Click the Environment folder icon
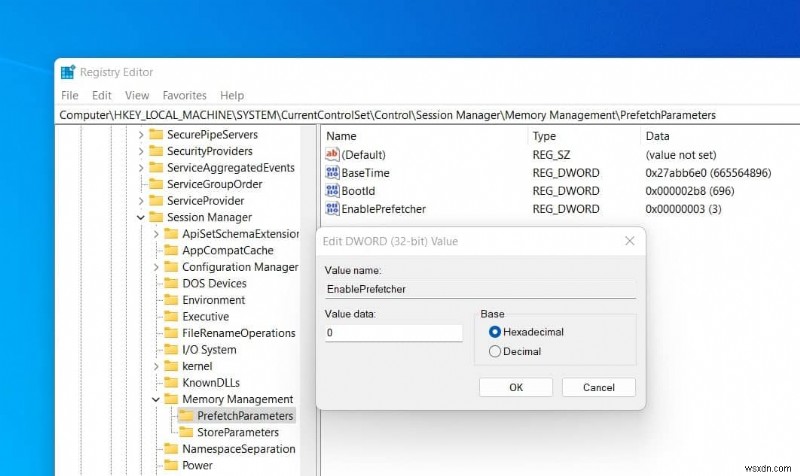This screenshot has width=800, height=476. pyautogui.click(x=171, y=299)
